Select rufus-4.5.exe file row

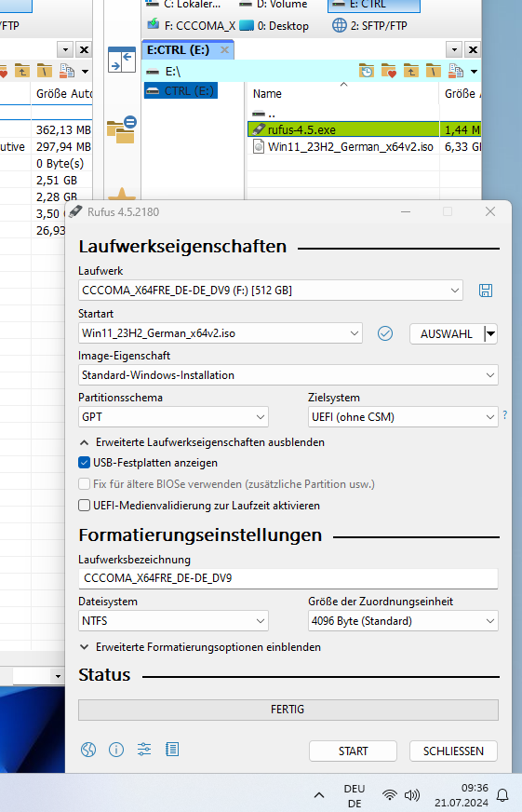click(364, 129)
